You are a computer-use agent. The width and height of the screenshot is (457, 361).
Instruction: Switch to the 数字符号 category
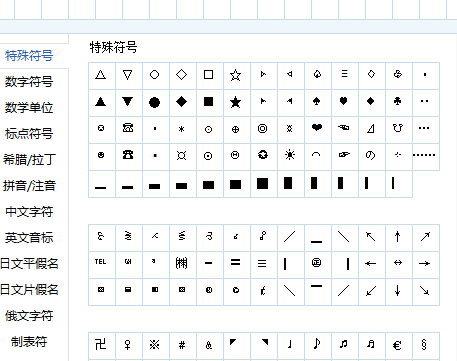tap(29, 81)
